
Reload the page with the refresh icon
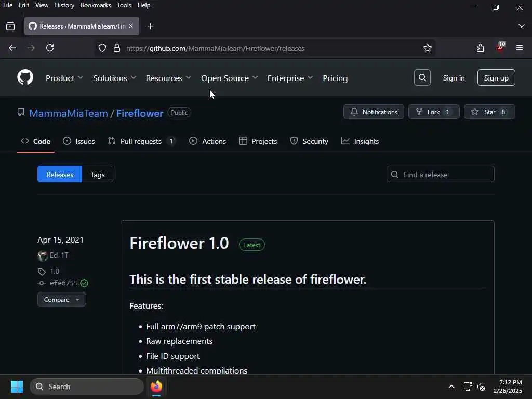(50, 48)
